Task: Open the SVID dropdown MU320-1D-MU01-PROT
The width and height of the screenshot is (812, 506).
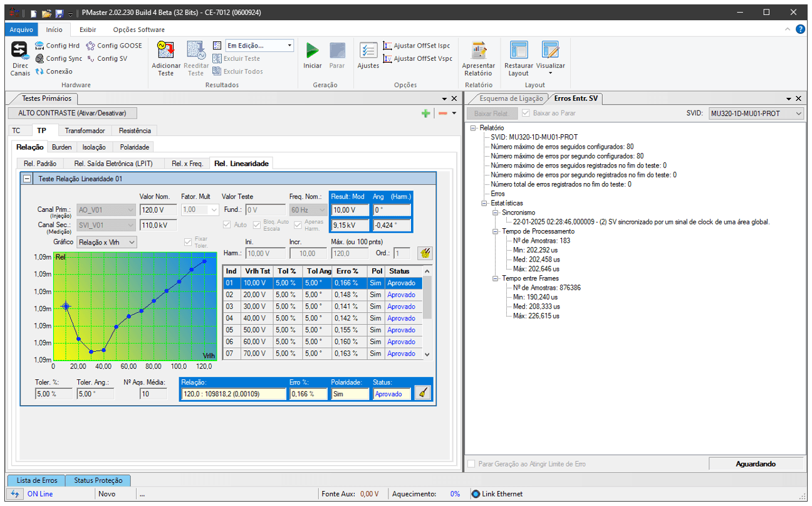Action: pos(756,113)
